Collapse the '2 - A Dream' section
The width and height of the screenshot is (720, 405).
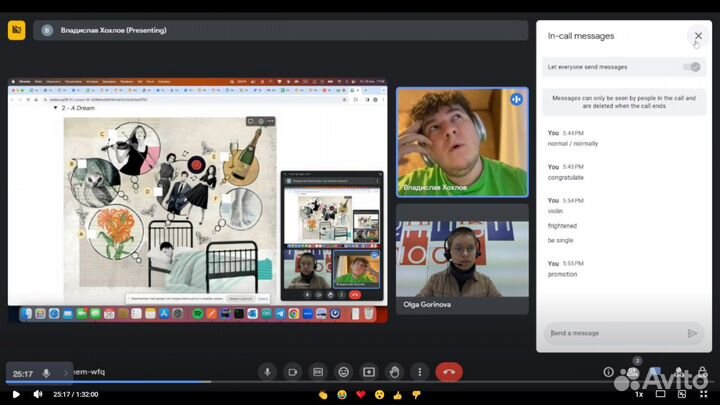click(x=55, y=107)
